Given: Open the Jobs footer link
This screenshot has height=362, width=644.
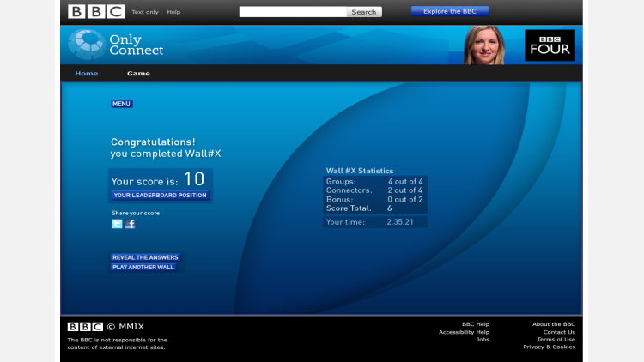Looking at the screenshot, I should tap(483, 340).
